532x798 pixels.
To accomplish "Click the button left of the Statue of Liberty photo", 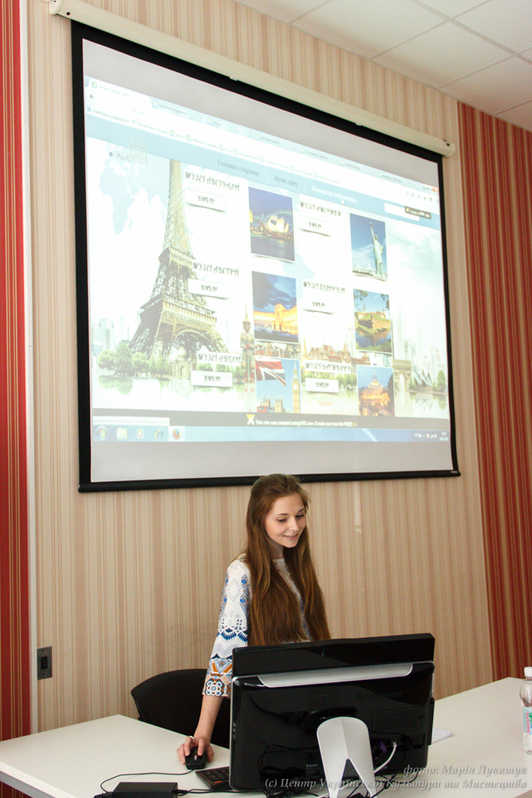I will (x=315, y=226).
